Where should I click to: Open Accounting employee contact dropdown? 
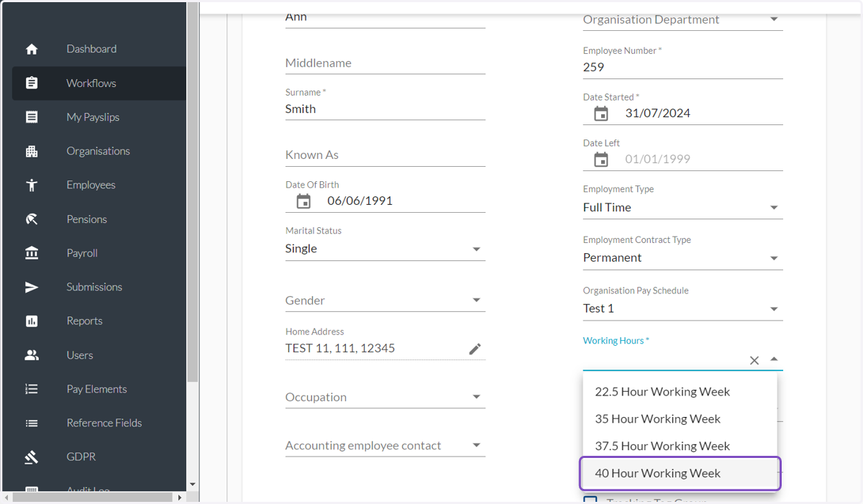click(476, 446)
